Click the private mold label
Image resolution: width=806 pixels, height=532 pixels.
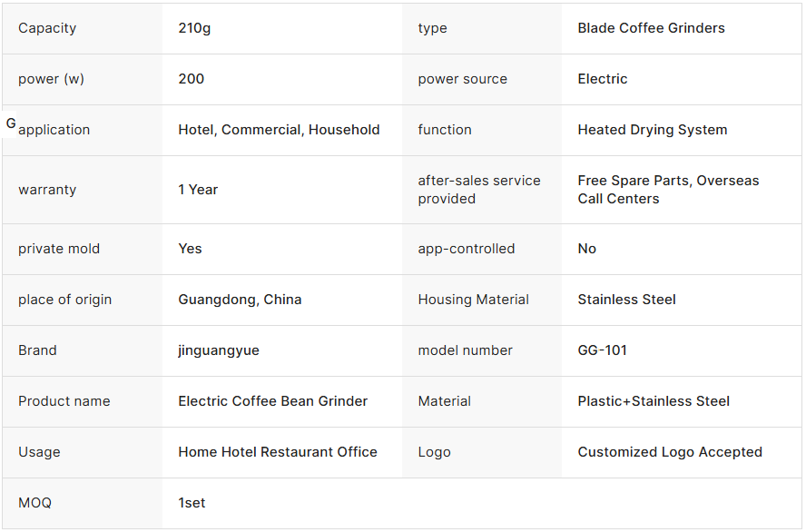(59, 249)
